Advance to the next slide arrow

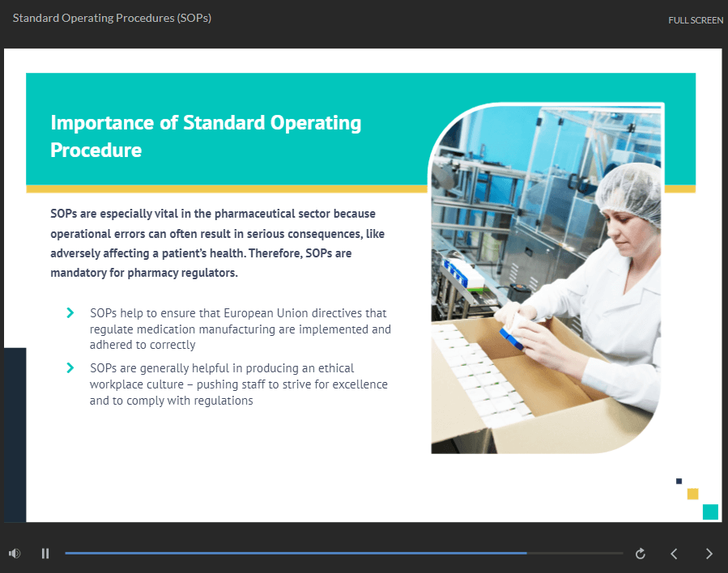point(709,554)
